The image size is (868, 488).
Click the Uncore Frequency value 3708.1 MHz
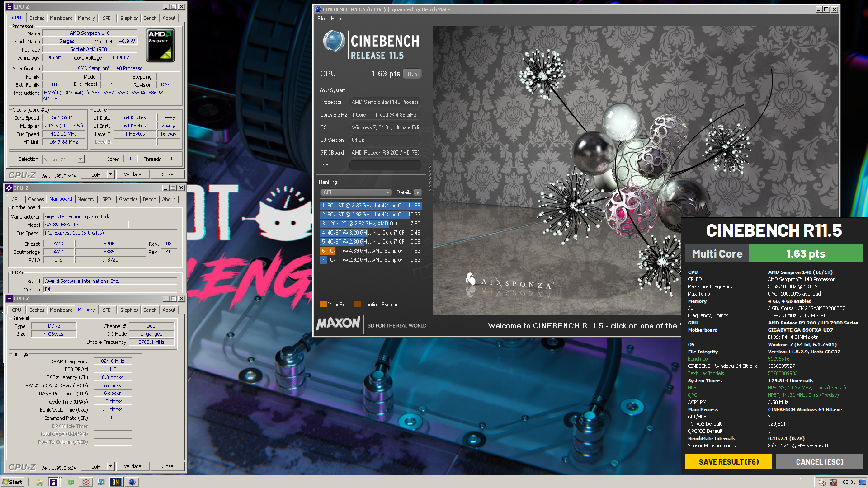pyautogui.click(x=151, y=342)
